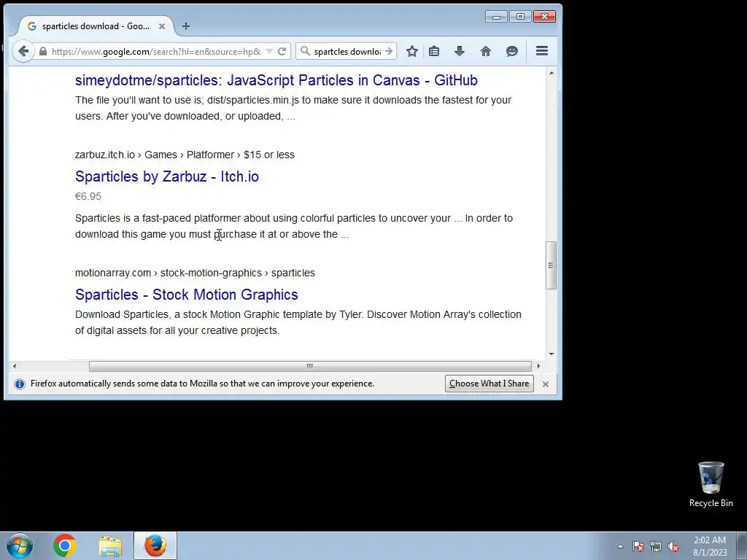747x560 pixels.
Task: Open Sparticles Stock Motion Graphics result
Action: pyautogui.click(x=187, y=295)
